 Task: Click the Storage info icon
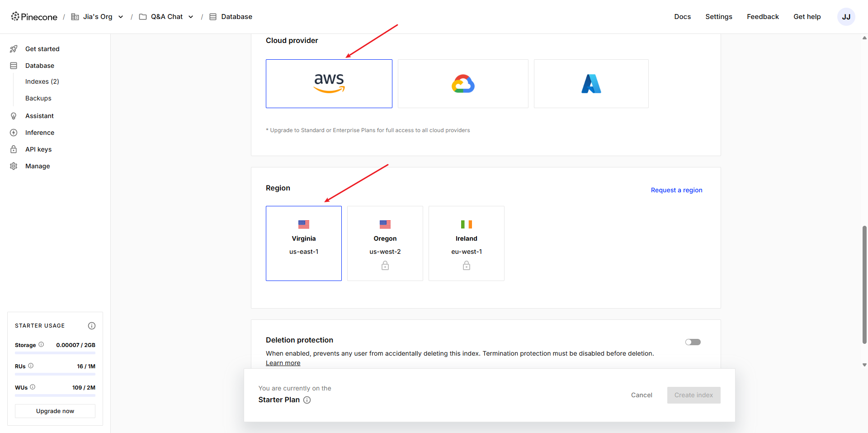(41, 344)
